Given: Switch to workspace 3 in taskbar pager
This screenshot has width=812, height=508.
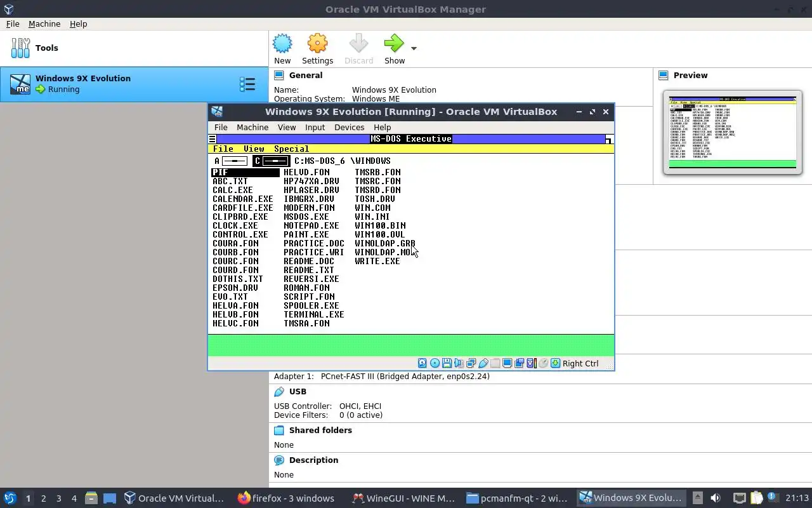Looking at the screenshot, I should point(58,498).
